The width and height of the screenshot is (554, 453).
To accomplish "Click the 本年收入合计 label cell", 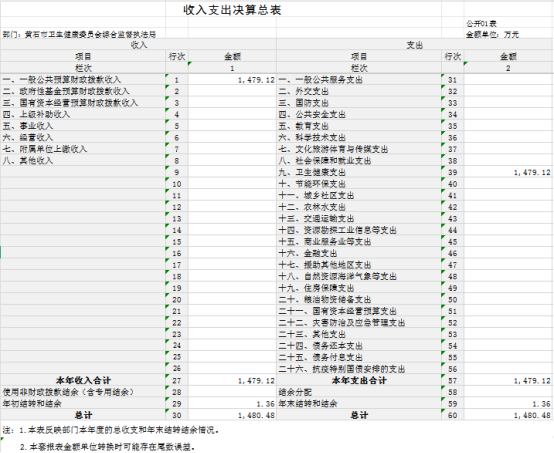I will click(83, 381).
